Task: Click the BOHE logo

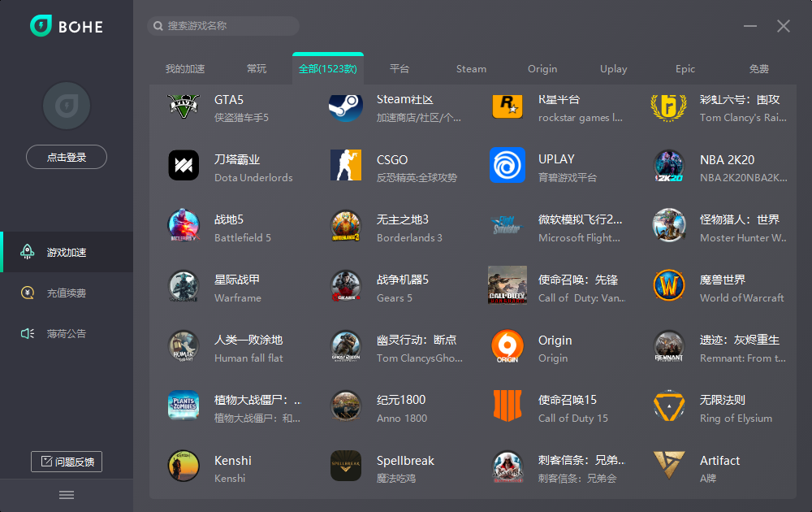Action: [67, 26]
